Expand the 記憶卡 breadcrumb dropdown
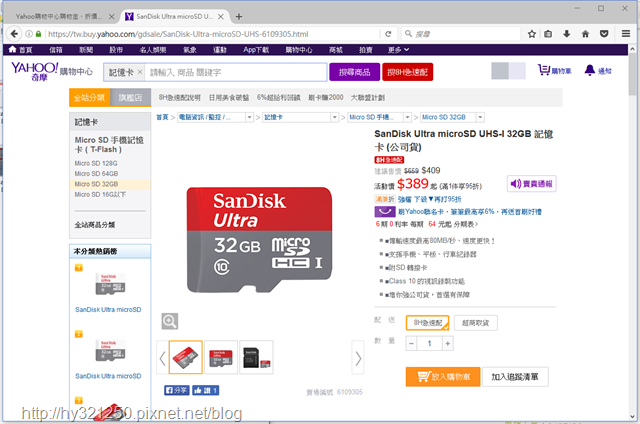This screenshot has height=424, width=640. tap(334, 118)
